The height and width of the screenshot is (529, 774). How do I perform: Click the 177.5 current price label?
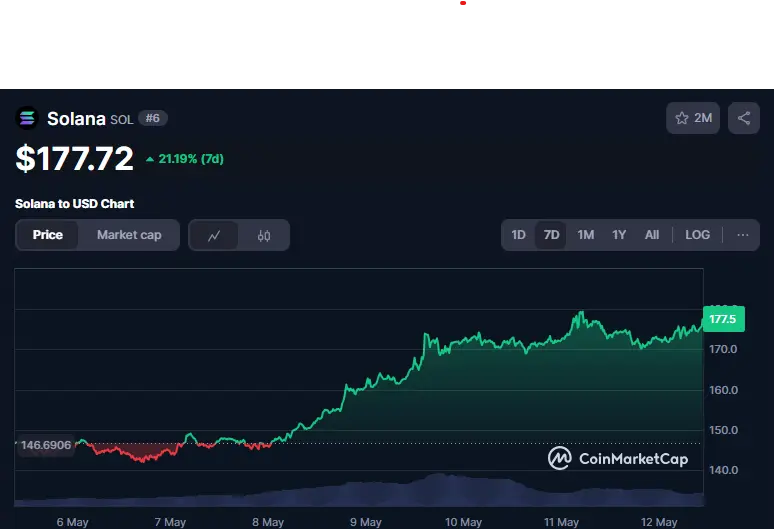724,319
